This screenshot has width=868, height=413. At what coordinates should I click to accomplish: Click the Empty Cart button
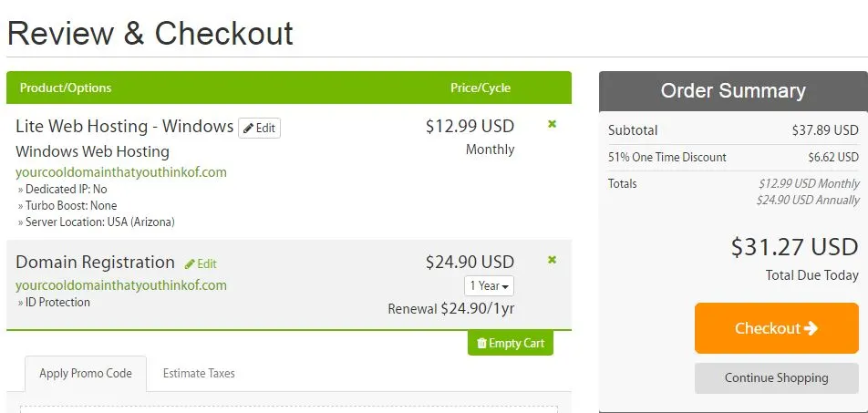tap(511, 343)
